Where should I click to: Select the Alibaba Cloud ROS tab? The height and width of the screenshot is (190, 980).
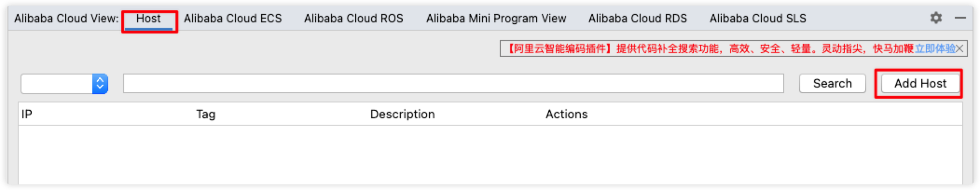point(353,19)
